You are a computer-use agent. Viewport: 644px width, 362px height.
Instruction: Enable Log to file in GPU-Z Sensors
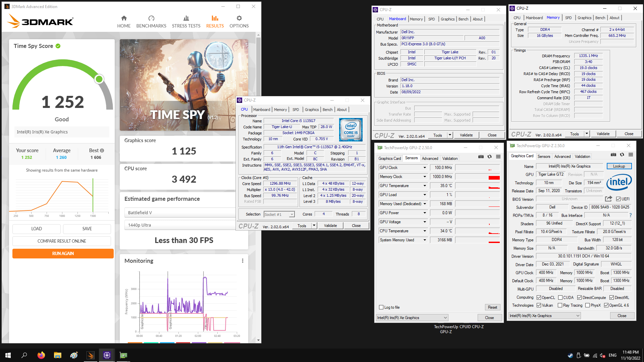click(x=381, y=307)
